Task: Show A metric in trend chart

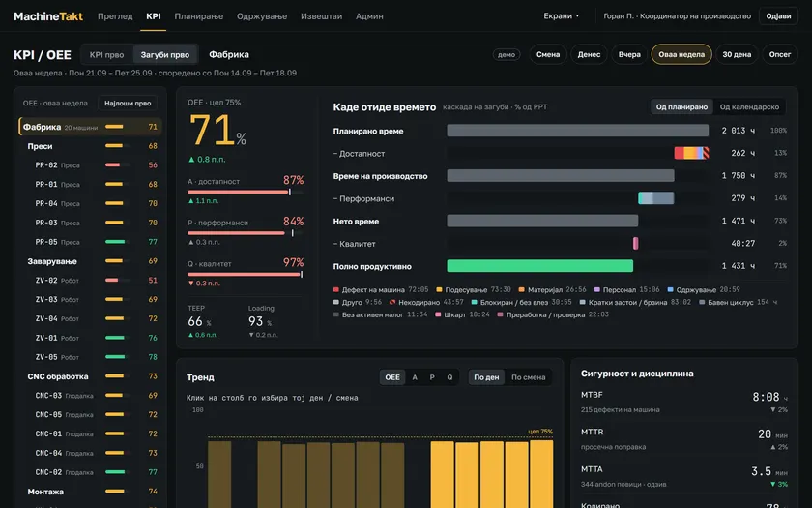Action: 415,377
